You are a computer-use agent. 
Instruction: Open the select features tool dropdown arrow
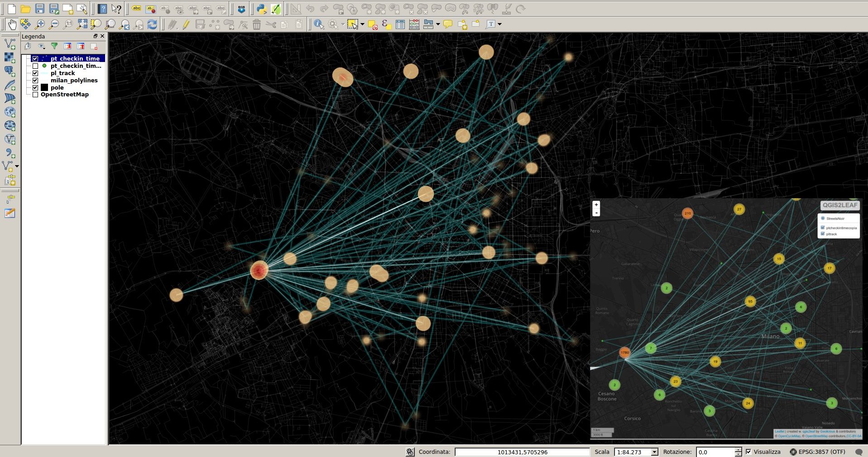coord(362,24)
